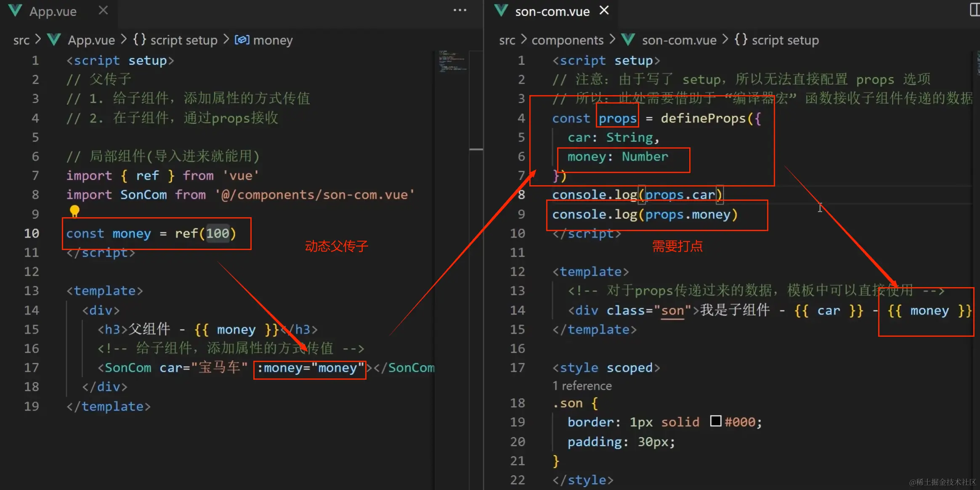Click '<style scoped>' tag
This screenshot has width=980, height=490.
(606, 367)
